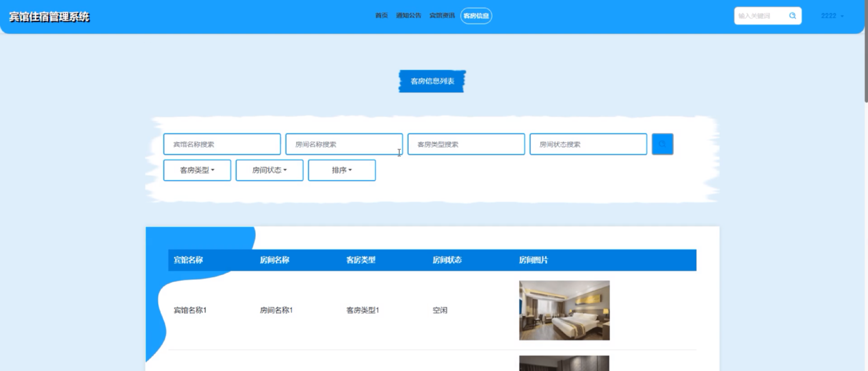Open 通知公告 menu item
The image size is (868, 371).
pos(408,16)
